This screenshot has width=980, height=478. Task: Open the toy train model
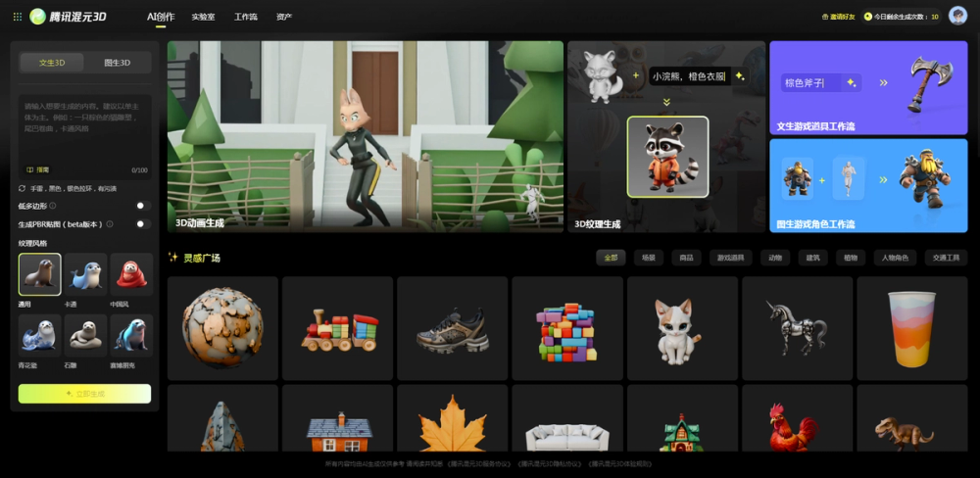(337, 329)
